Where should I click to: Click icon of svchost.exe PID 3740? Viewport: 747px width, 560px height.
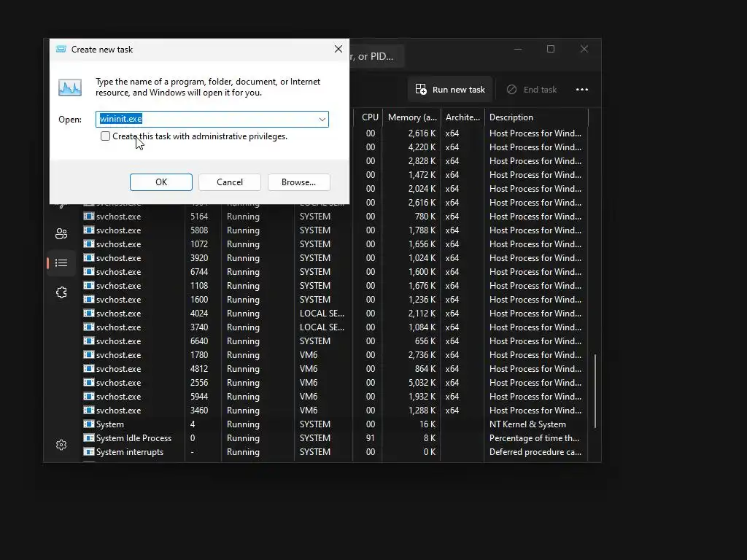click(88, 327)
